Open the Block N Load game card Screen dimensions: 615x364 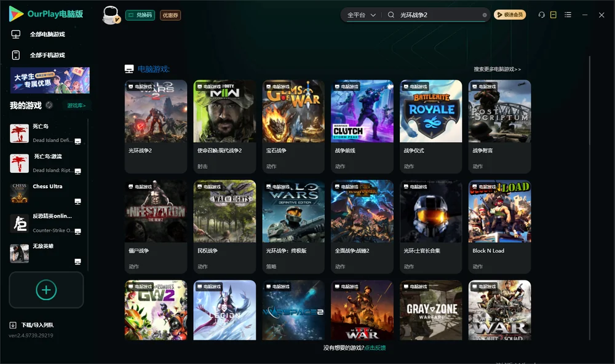pos(499,226)
